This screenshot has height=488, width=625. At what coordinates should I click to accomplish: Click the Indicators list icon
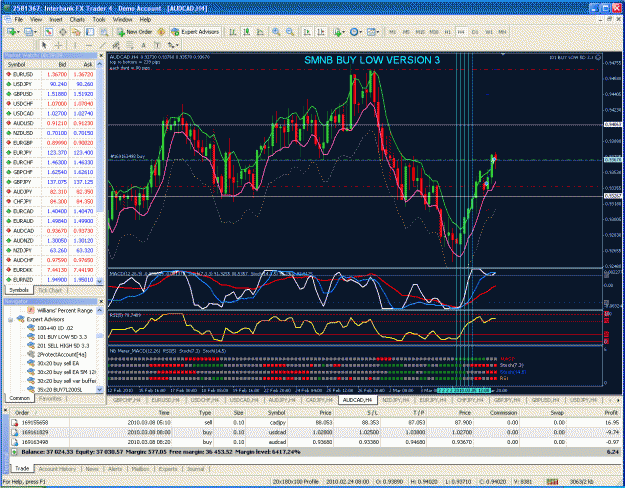click(x=337, y=32)
